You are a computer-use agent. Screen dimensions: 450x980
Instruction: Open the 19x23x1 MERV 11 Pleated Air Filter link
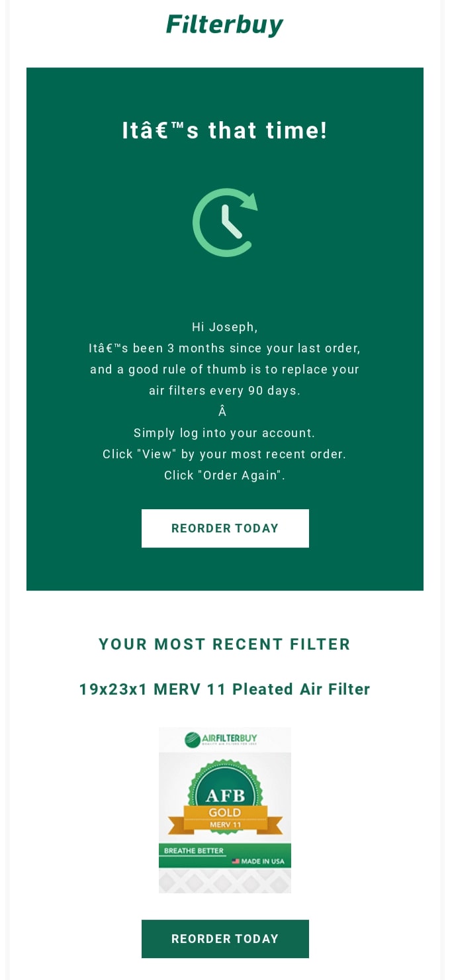click(224, 689)
